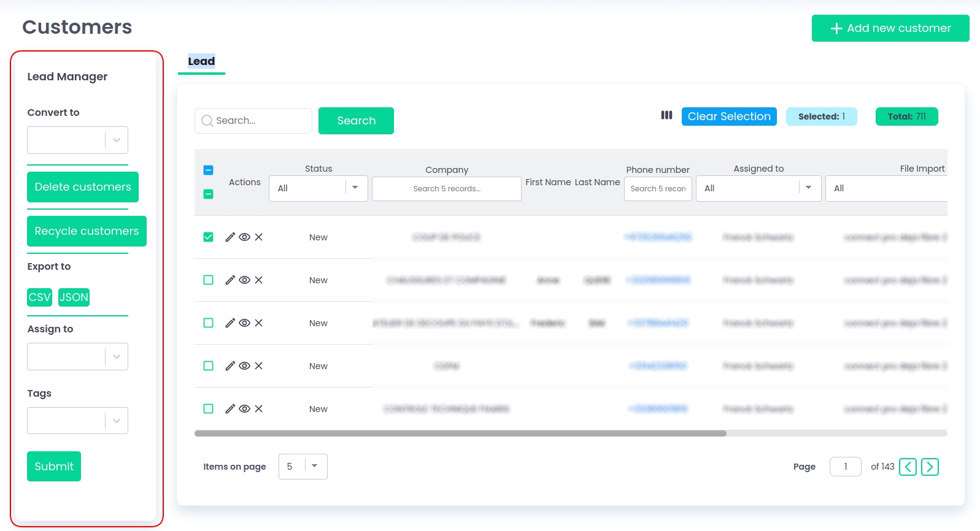Open column chooser icon beside Clear Selection
Viewport: 980px width, 531px height.
coord(666,115)
